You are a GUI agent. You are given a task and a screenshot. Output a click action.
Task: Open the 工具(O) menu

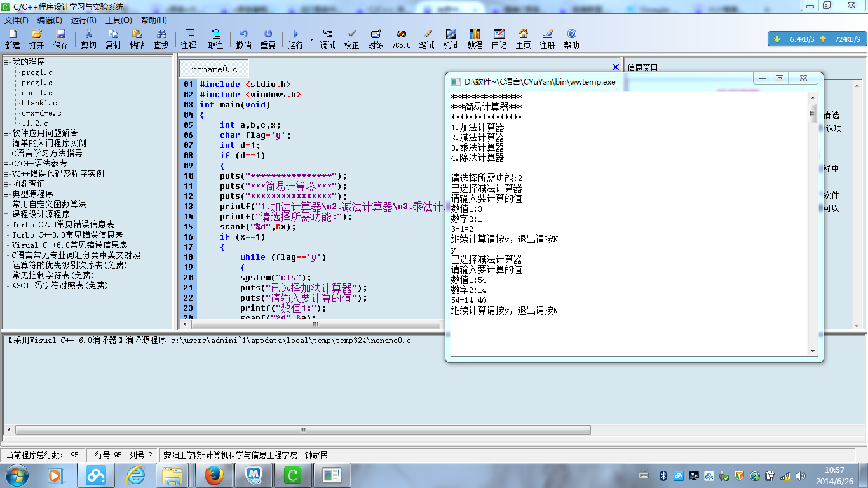coord(119,20)
